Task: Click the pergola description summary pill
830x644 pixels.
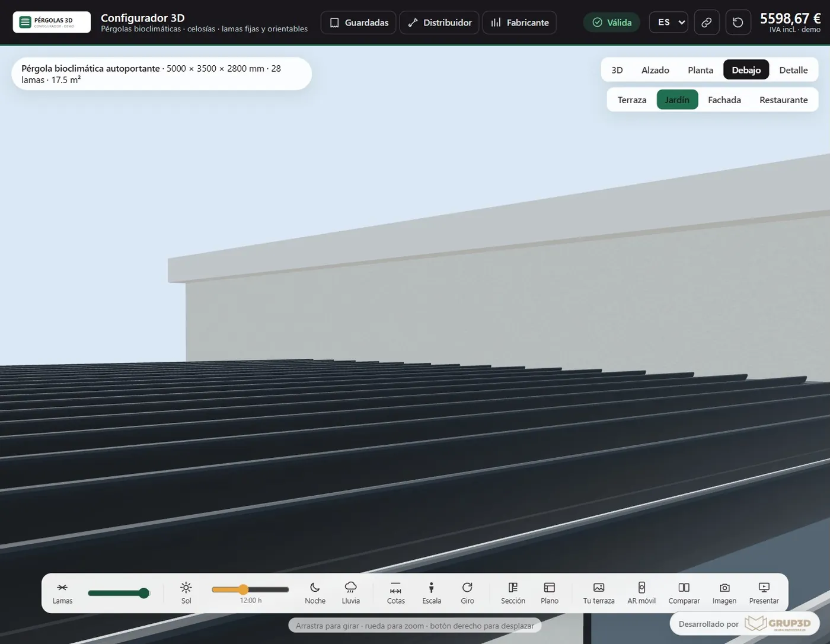Action: click(161, 74)
